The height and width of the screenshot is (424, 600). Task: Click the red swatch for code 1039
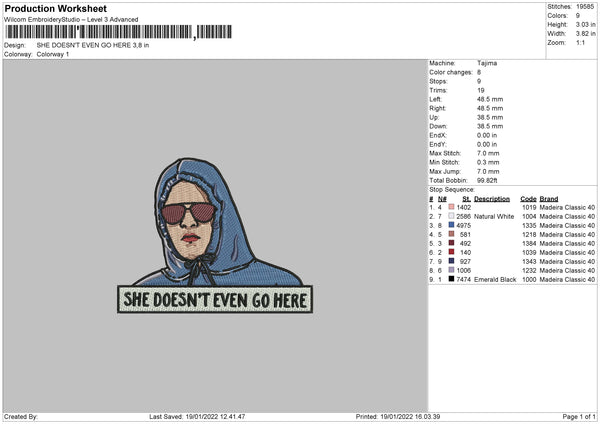pos(452,252)
